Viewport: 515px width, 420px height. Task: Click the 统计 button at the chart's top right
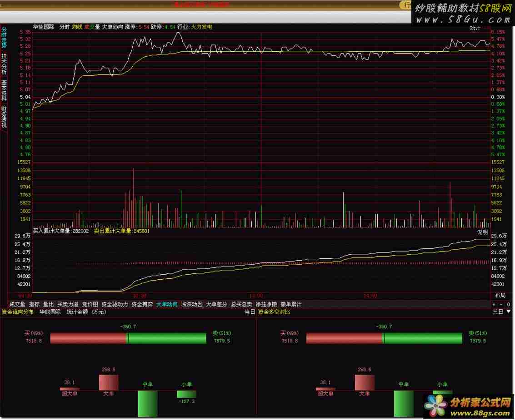(475, 28)
